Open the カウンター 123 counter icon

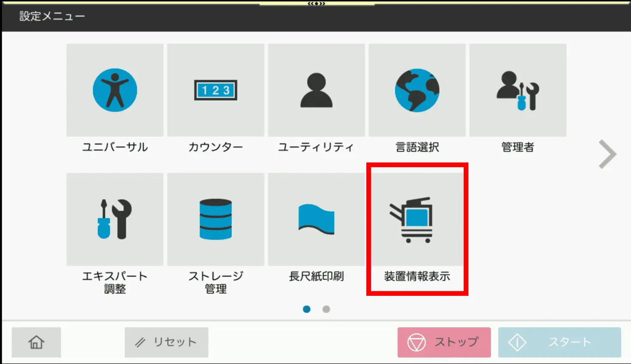click(x=215, y=90)
